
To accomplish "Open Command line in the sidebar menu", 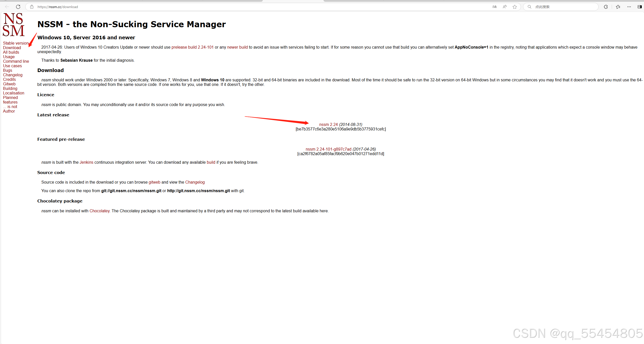I will [x=16, y=61].
